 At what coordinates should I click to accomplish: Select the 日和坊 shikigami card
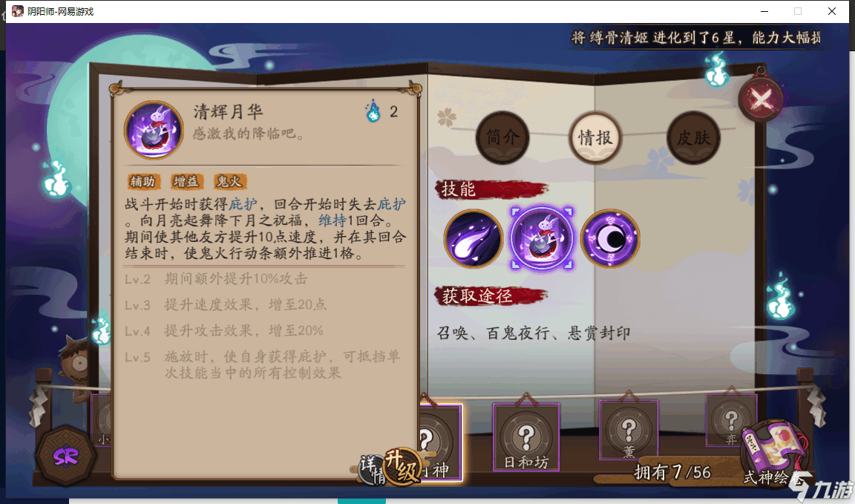(526, 437)
